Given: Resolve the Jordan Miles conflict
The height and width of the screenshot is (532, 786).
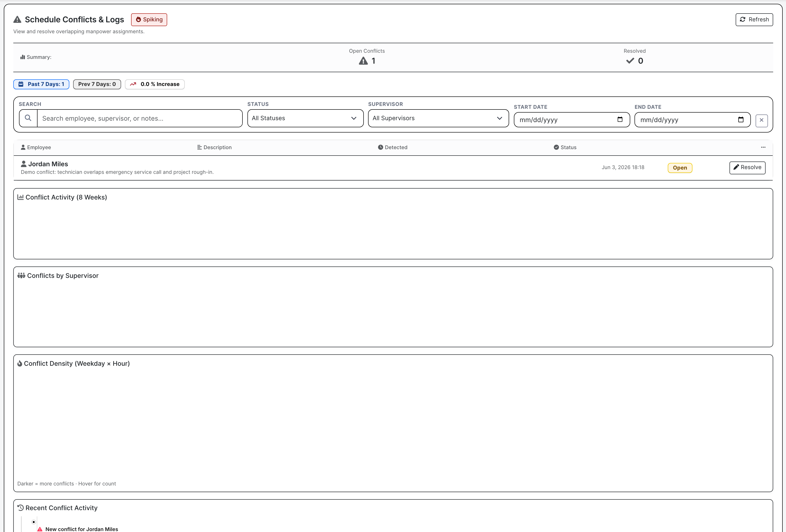Looking at the screenshot, I should click(748, 168).
